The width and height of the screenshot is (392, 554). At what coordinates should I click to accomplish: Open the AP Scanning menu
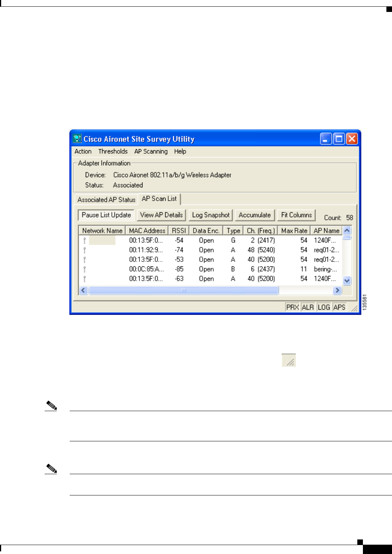pos(151,151)
